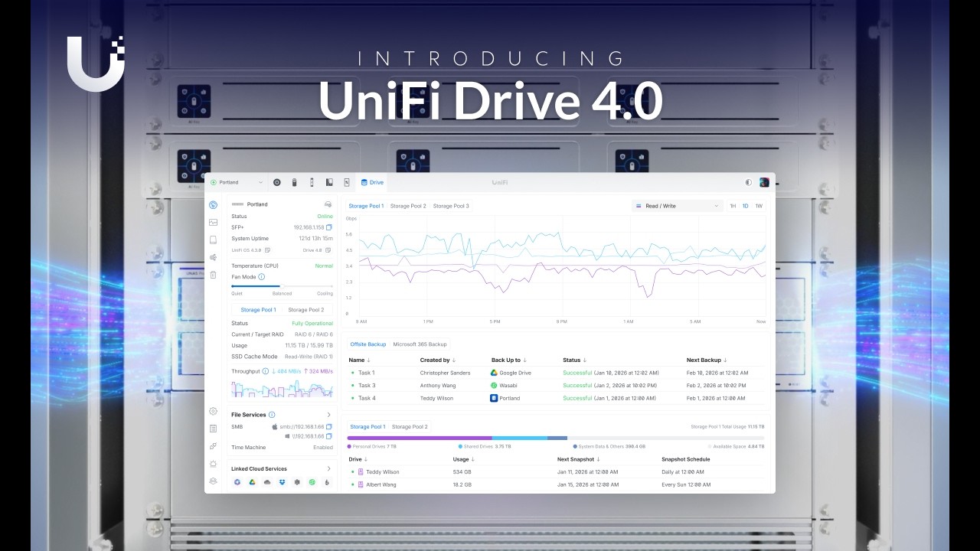The width and height of the screenshot is (980, 551).
Task: Open the activity monitor sidebar icon
Action: pyautogui.click(x=213, y=222)
